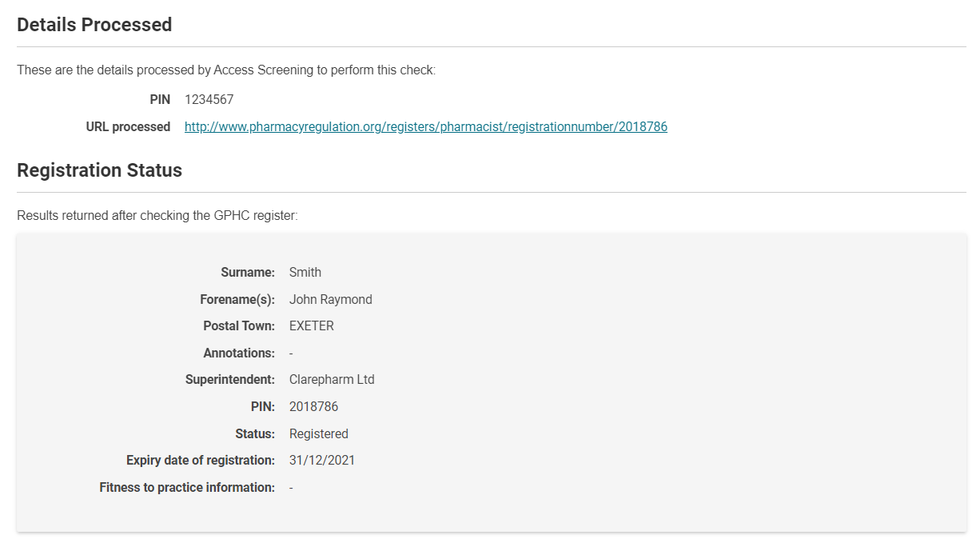Select the postal town value EXETER
Screen dimensions: 980x543
coord(311,326)
